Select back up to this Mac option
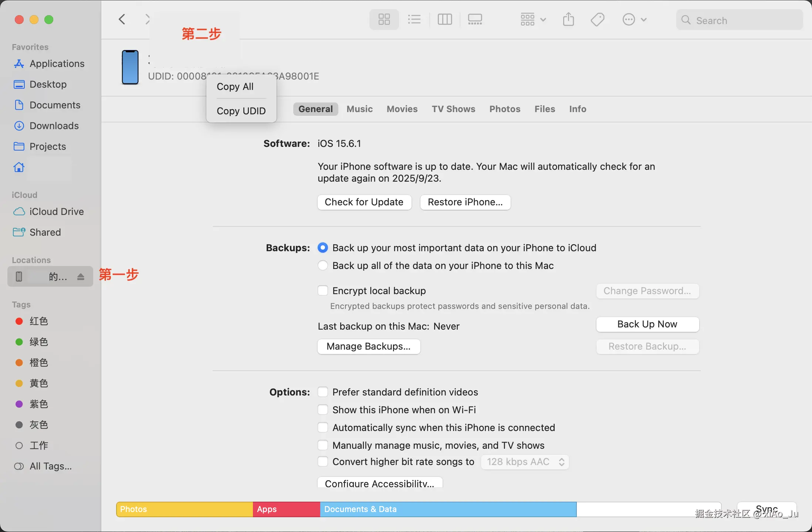Screen dimensions: 812x532 [x=323, y=266]
